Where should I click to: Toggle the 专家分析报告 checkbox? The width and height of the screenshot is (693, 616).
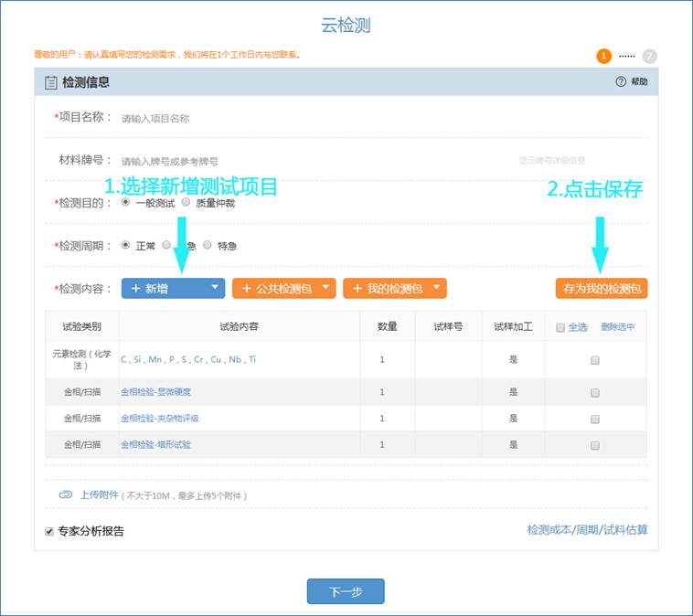pyautogui.click(x=49, y=531)
